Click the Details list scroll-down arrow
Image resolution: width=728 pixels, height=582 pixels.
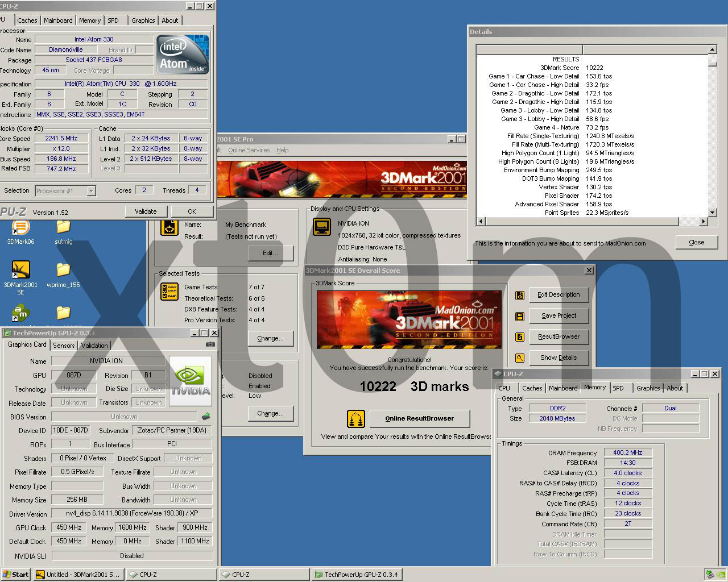pos(712,213)
